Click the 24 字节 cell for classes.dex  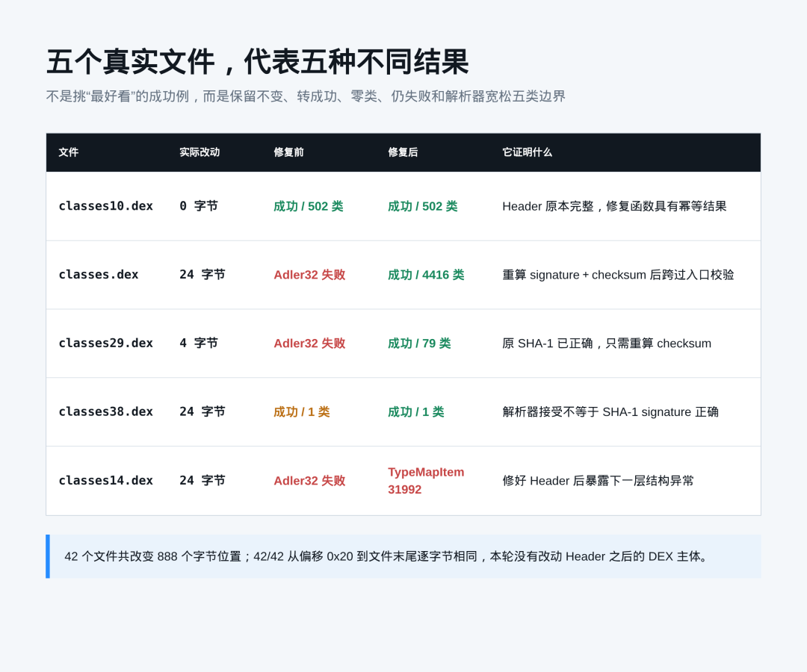(x=202, y=275)
